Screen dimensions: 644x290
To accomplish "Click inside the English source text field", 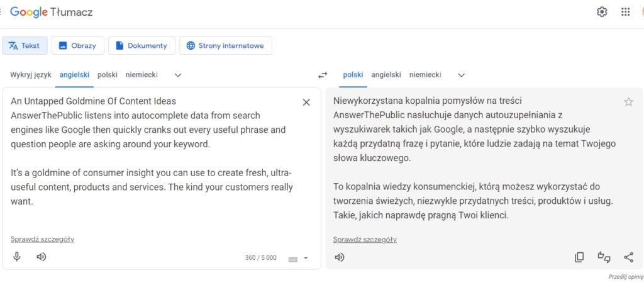I will (152, 164).
